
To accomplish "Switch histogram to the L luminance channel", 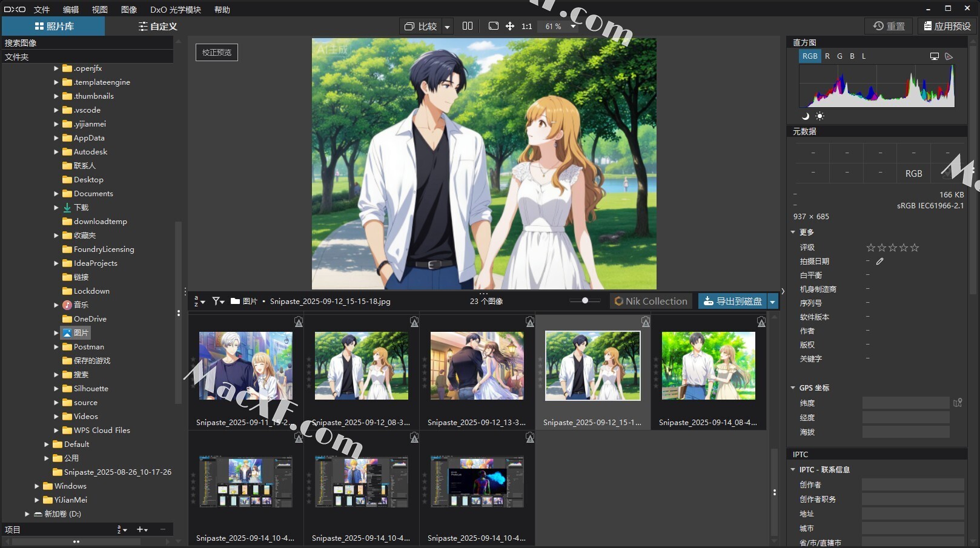I will coord(864,56).
